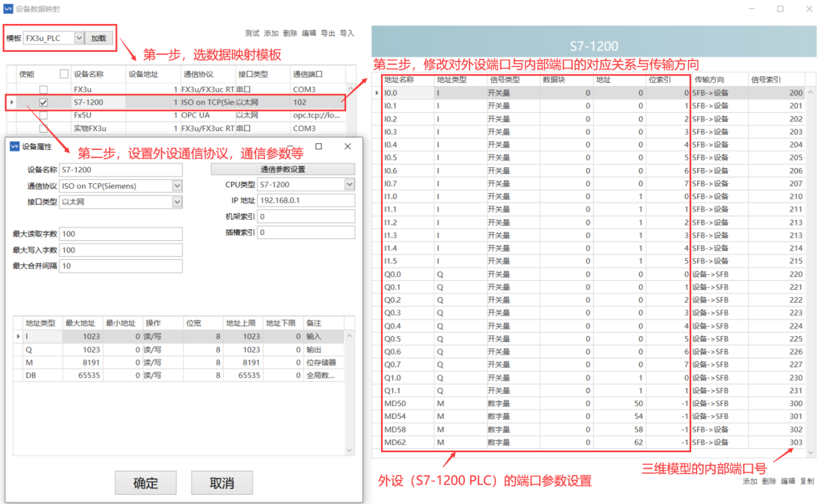This screenshot has width=822, height=504.
Task: Enable the FX3u device checkbox
Action: click(x=43, y=90)
